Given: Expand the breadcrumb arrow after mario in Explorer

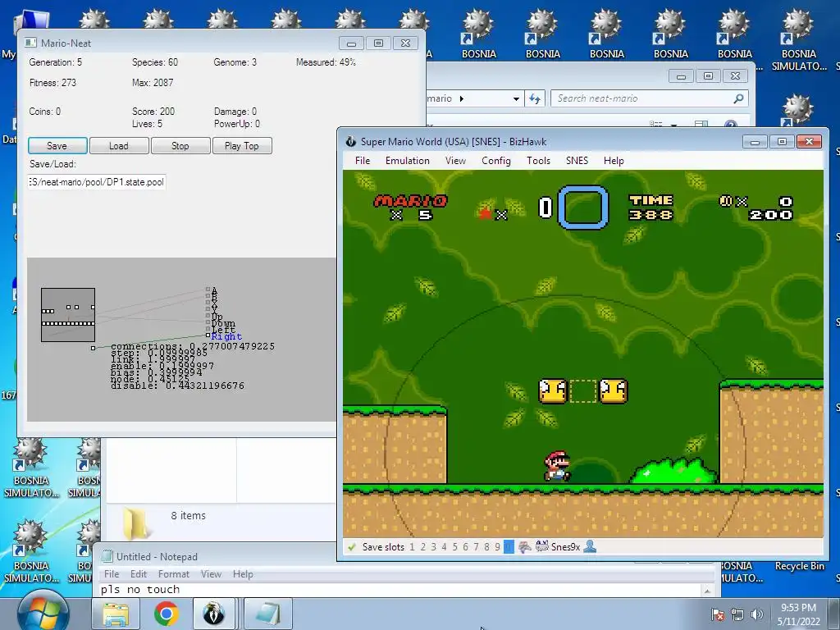Looking at the screenshot, I should (x=462, y=98).
